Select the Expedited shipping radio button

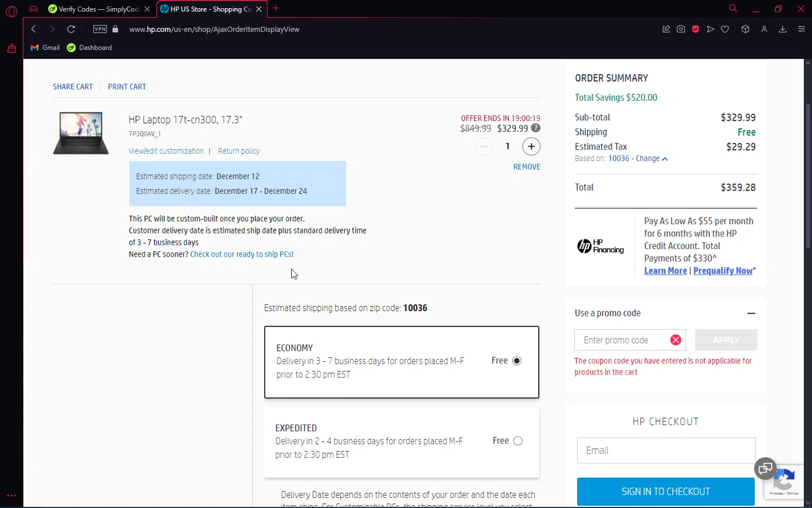[518, 441]
